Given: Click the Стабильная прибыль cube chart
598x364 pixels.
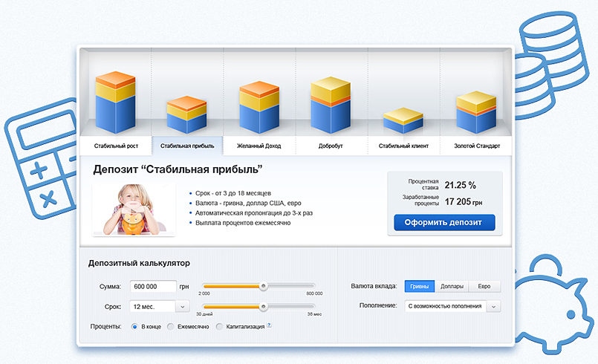Looking at the screenshot, I should click(187, 115).
